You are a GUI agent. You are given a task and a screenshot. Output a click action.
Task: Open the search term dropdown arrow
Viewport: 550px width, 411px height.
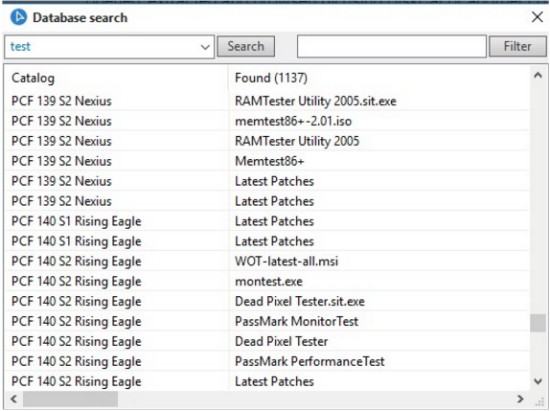click(x=205, y=47)
